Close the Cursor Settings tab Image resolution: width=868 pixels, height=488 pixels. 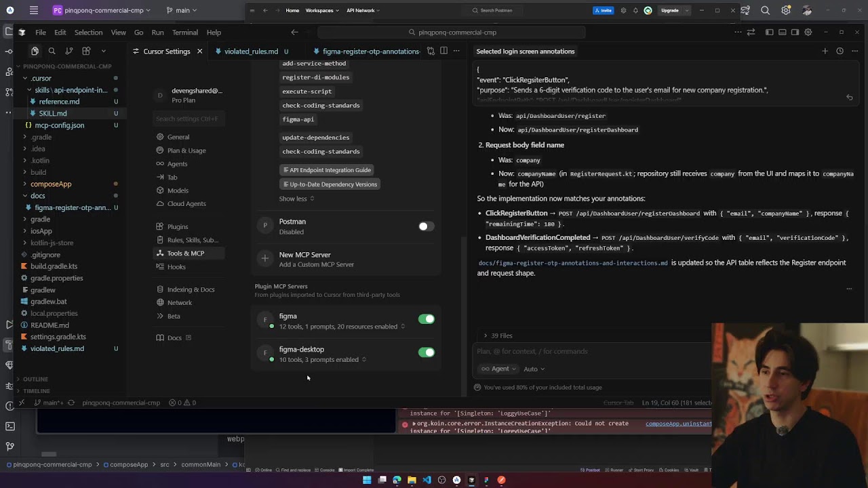pos(199,52)
